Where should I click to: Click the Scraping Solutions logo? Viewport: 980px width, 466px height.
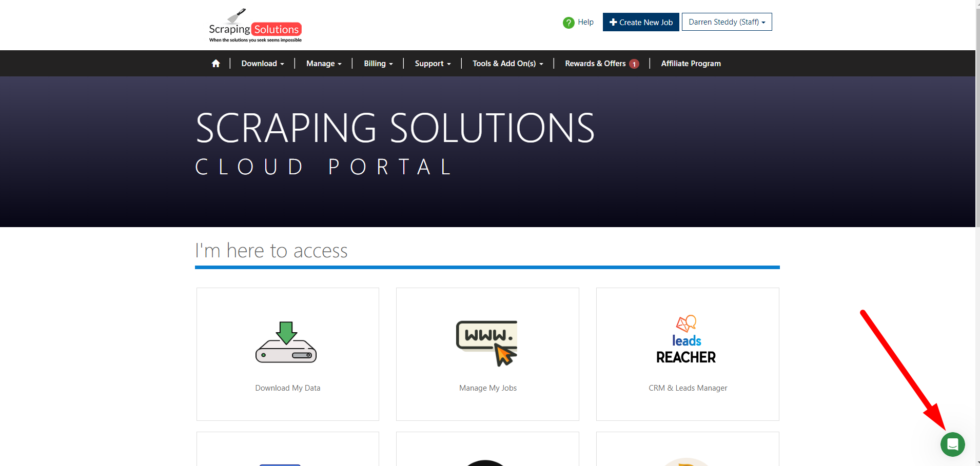[x=255, y=26]
